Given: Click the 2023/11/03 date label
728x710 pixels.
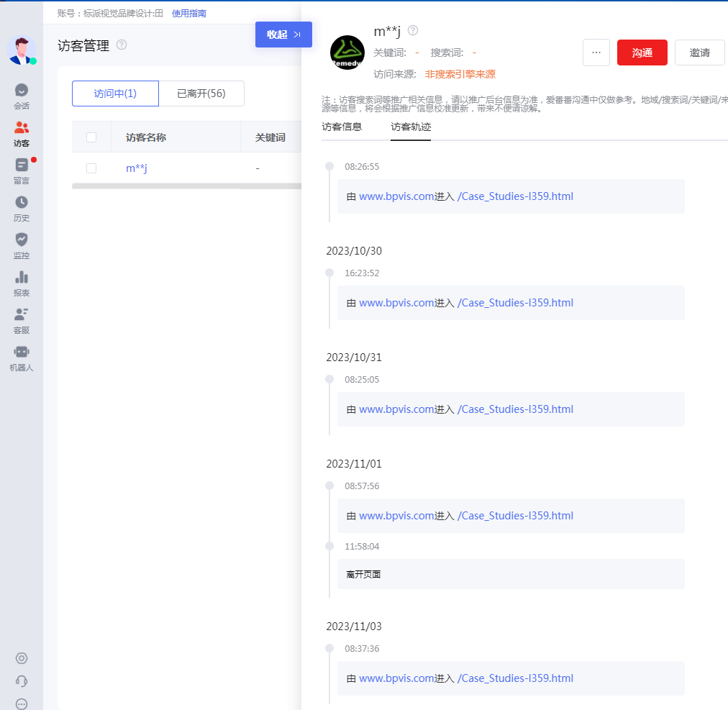Looking at the screenshot, I should click(x=354, y=626).
